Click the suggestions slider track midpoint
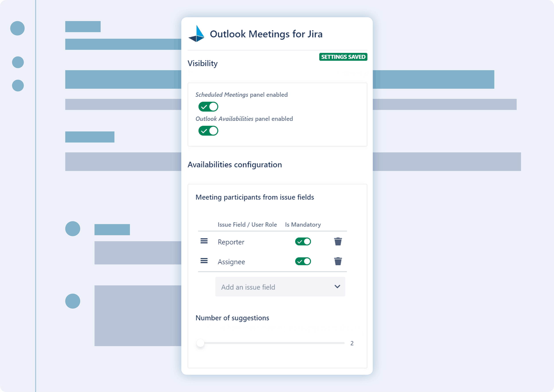This screenshot has width=554, height=392. 272,343
